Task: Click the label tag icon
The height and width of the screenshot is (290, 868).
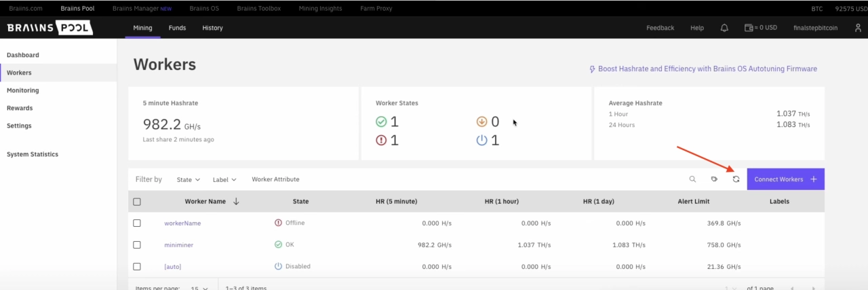Action: pyautogui.click(x=714, y=179)
